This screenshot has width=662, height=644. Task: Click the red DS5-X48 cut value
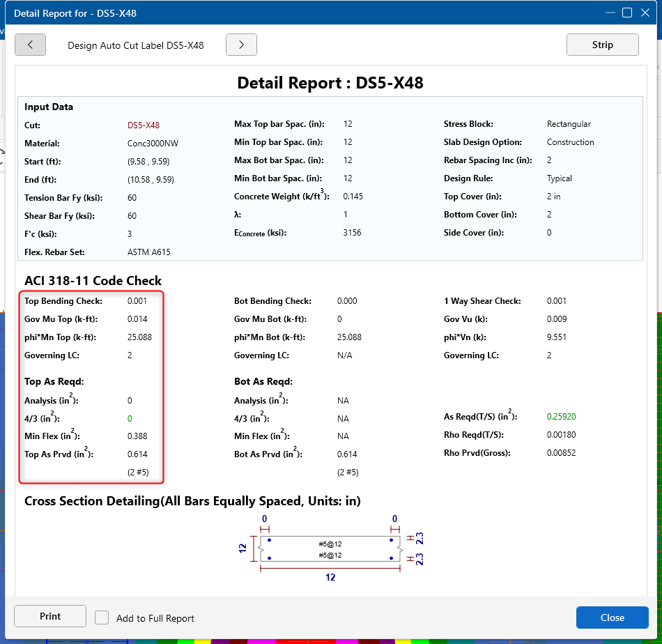pos(144,125)
